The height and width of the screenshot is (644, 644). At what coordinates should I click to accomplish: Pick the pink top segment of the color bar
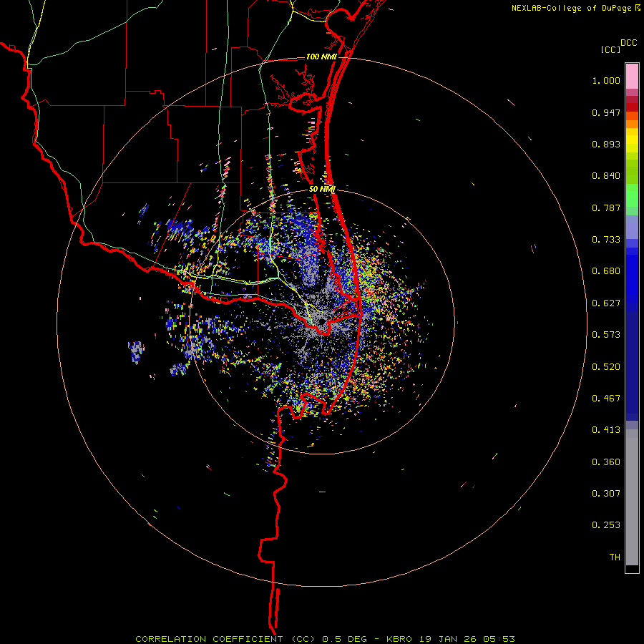[x=632, y=76]
